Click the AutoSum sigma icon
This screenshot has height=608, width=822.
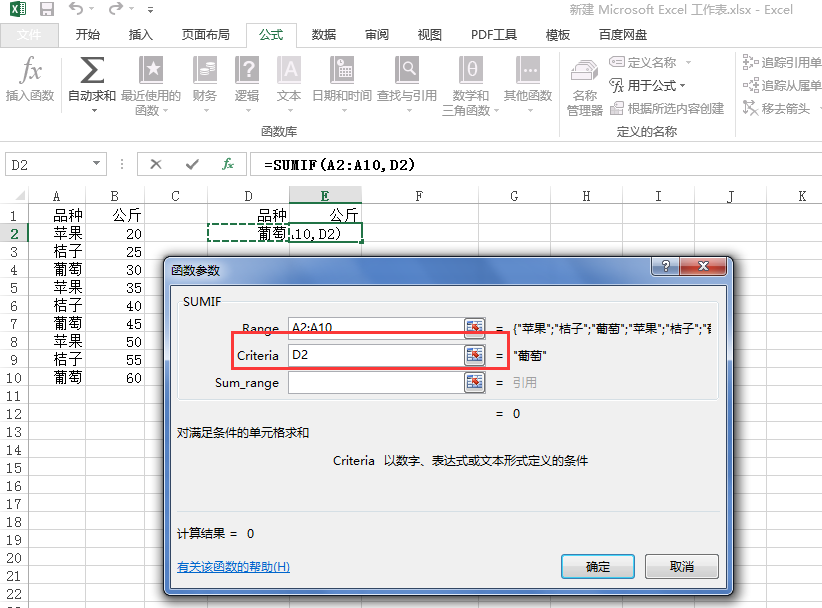pyautogui.click(x=92, y=70)
